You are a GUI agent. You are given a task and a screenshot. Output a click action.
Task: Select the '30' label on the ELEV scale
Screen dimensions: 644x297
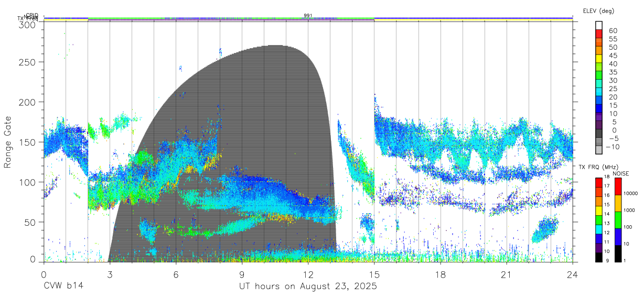click(613, 81)
